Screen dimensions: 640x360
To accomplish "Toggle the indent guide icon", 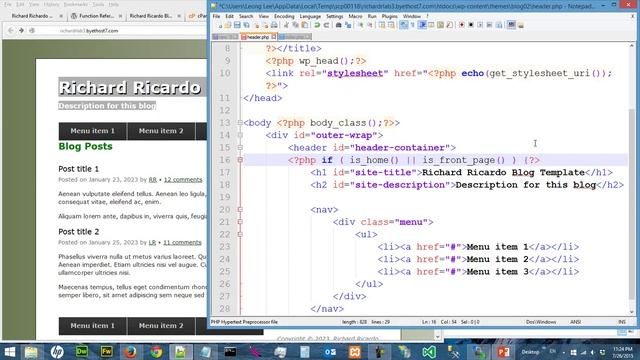I will click(x=422, y=25).
